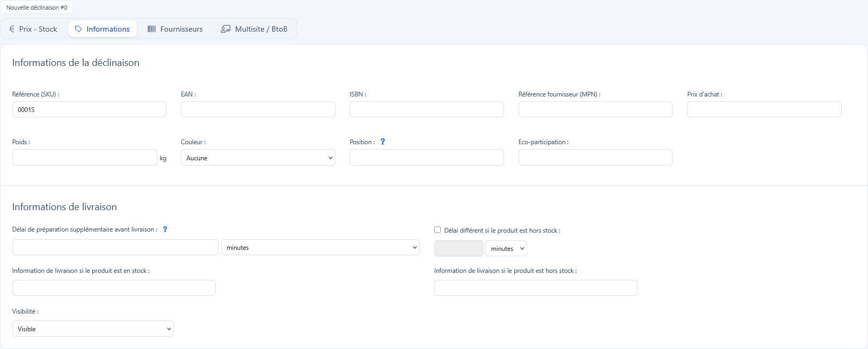Open the Prix - Stock tab
Image resolution: width=868 pixels, height=349 pixels.
[x=33, y=29]
